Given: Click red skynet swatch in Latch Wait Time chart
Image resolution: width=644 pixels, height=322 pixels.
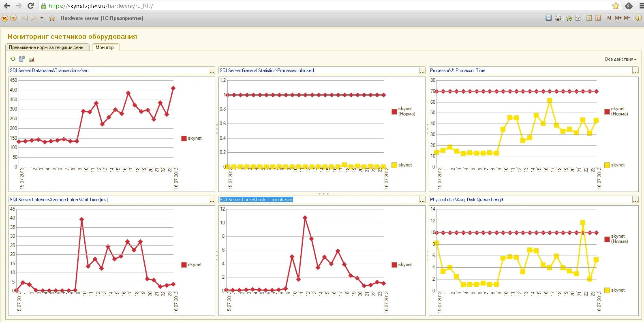Looking at the screenshot, I should coord(184,265).
